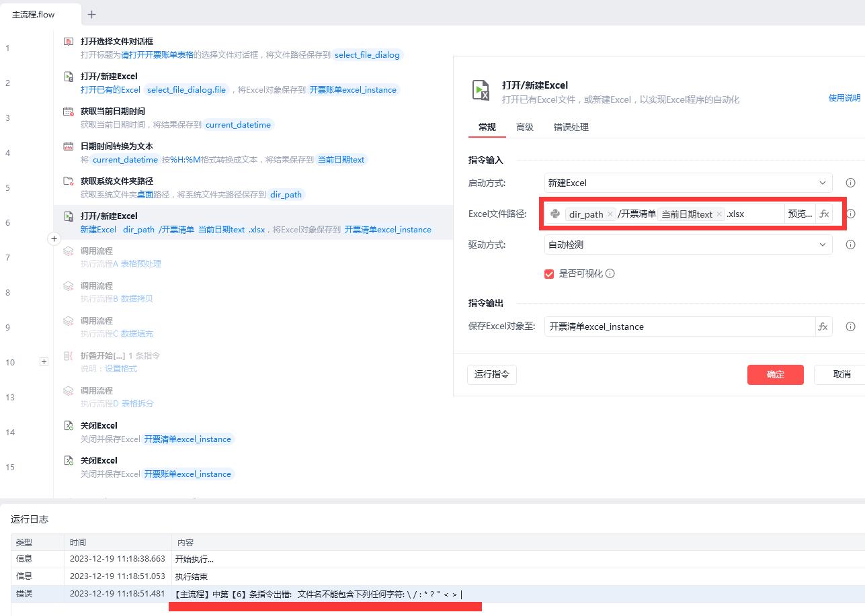Click the 运行指令 button
This screenshot has width=865, height=616.
[x=492, y=374]
